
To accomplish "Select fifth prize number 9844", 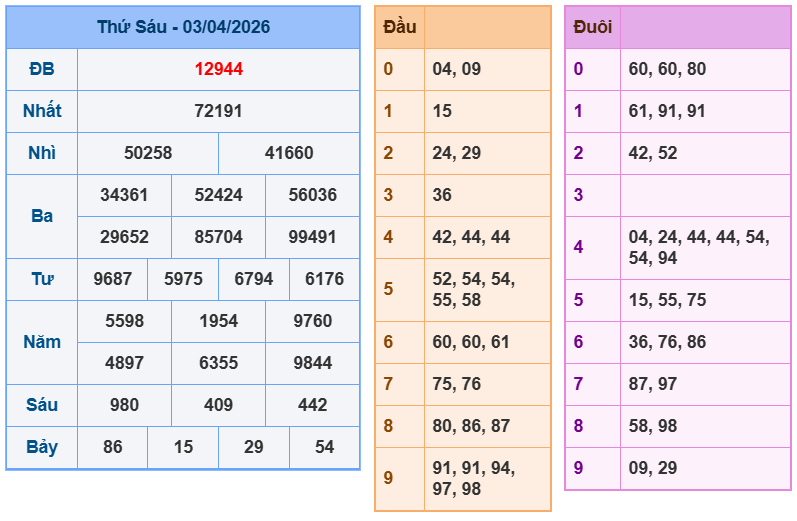I will (x=313, y=363).
